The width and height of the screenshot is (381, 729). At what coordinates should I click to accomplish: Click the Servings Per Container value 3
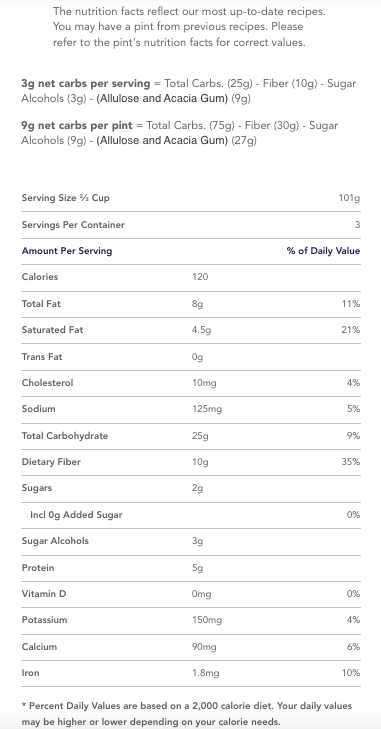click(358, 225)
